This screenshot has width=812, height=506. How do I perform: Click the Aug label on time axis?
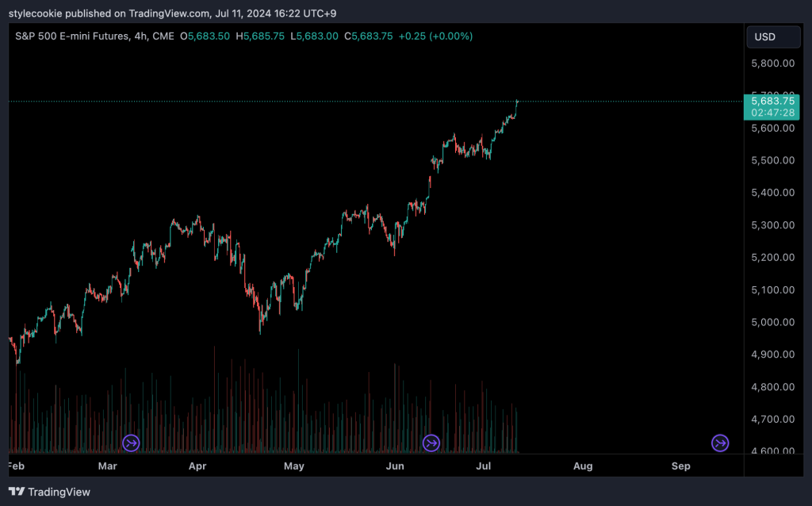(x=582, y=466)
